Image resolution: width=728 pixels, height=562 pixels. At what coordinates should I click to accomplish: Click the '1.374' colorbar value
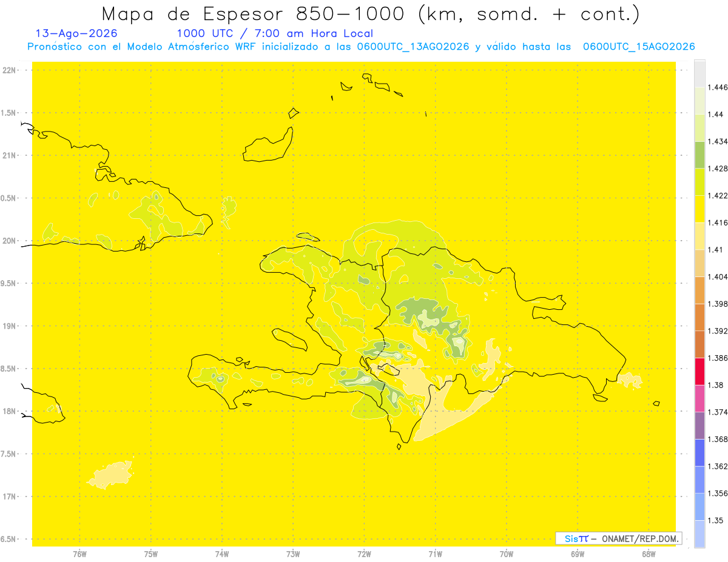719,412
